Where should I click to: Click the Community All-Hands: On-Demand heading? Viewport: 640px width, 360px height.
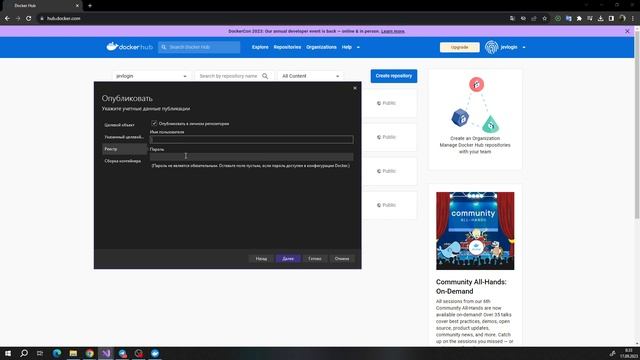pos(471,287)
